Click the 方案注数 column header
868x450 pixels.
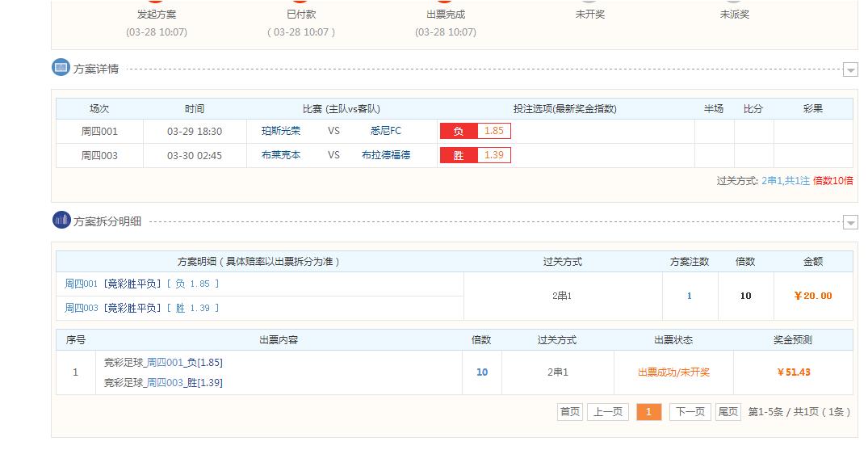(x=690, y=262)
